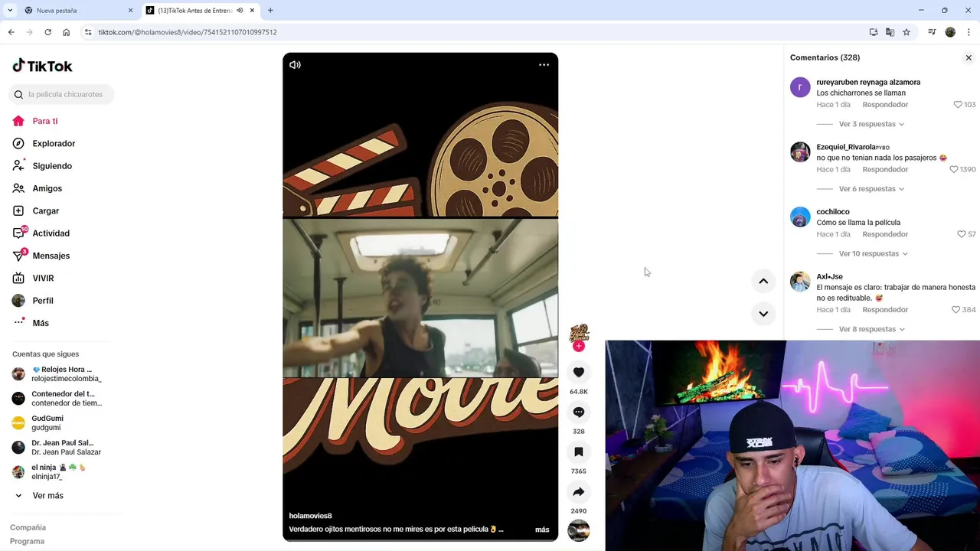Go to next video with down chevron
Image resolution: width=980 pixels, height=551 pixels.
[763, 313]
